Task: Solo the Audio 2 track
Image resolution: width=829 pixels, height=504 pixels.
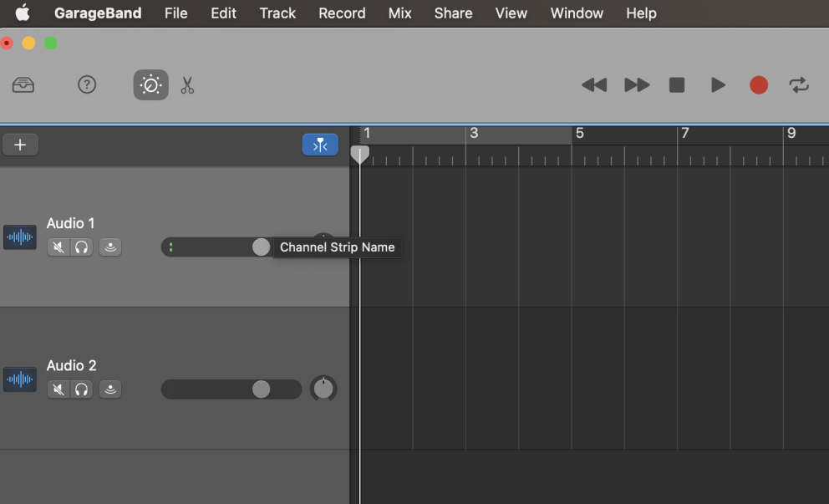Action: (81, 389)
